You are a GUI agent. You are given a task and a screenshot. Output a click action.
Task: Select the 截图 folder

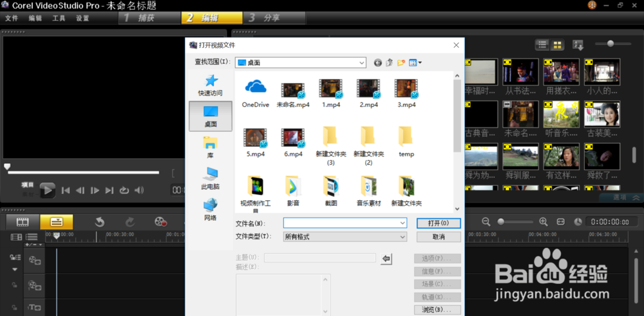point(331,191)
